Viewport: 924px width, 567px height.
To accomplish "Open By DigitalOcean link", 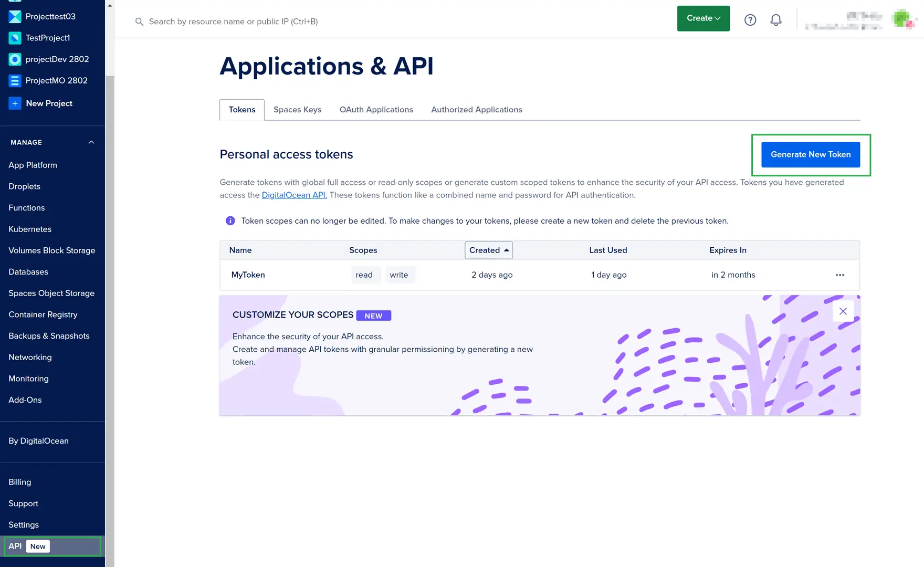I will point(38,441).
